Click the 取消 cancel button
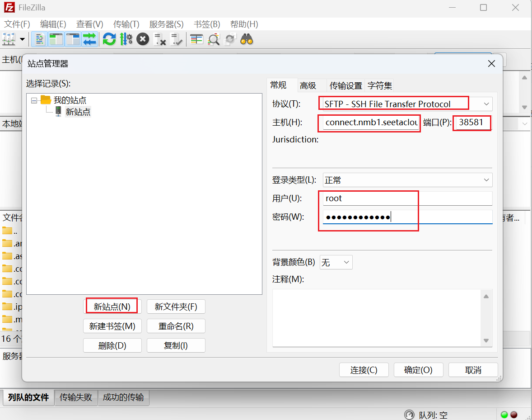 pos(473,370)
